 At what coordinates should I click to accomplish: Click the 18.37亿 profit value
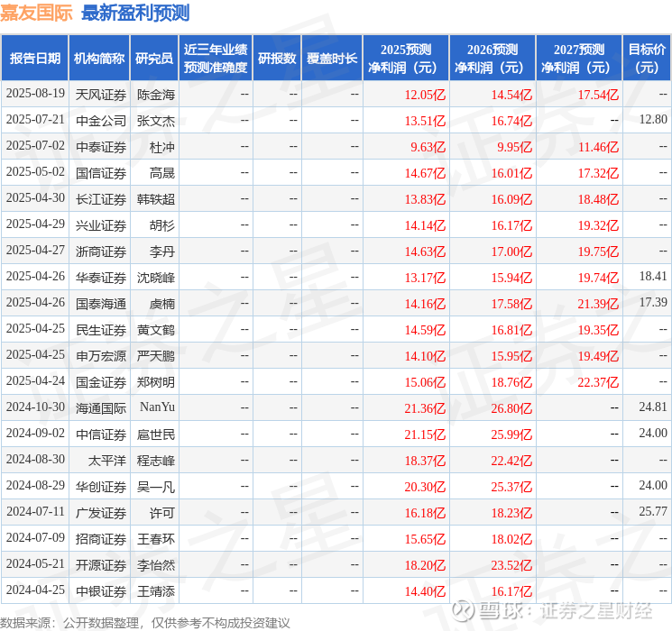coord(425,461)
